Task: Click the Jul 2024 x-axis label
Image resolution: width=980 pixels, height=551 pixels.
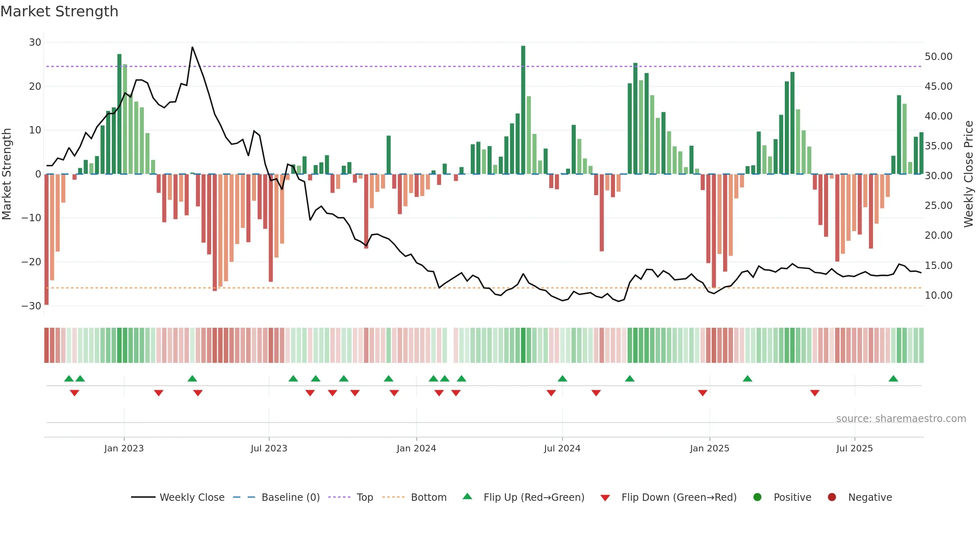Action: click(x=562, y=448)
